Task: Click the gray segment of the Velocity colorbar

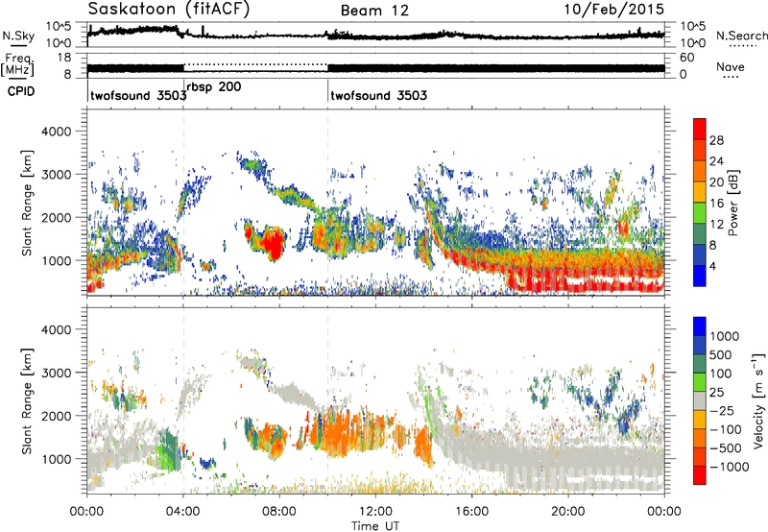Action: (x=700, y=400)
